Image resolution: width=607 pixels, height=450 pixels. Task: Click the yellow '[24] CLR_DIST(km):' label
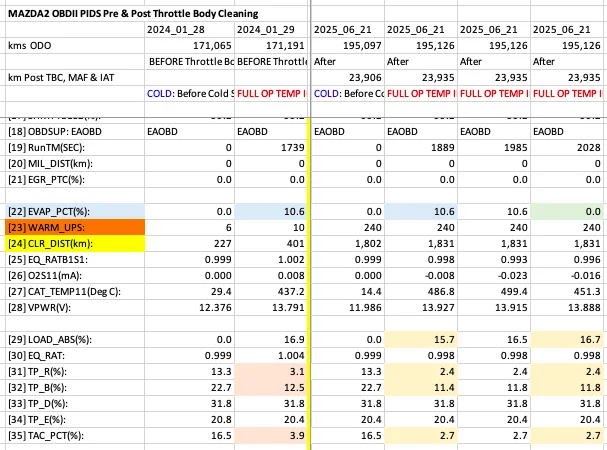coord(75,244)
